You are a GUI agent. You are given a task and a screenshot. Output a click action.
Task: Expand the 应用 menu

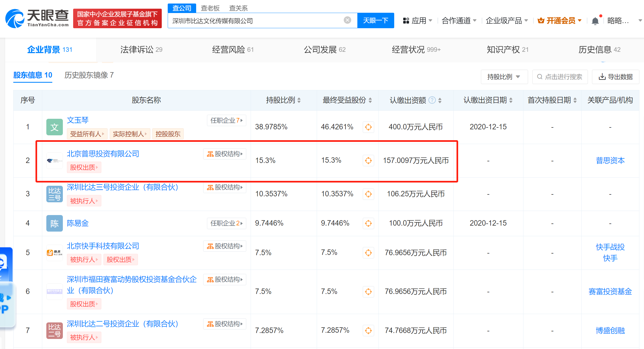click(x=431, y=21)
